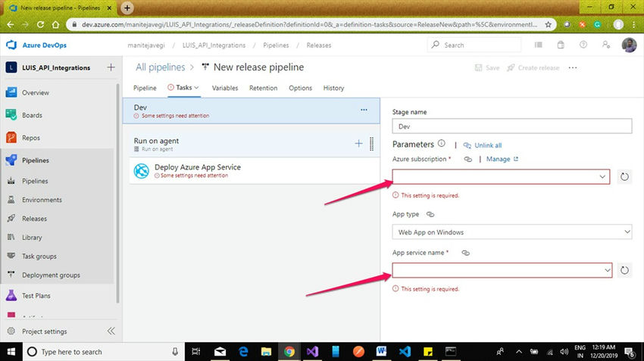Open Visual Studio from the taskbar
Screen dimensions: 644x361
click(312, 352)
